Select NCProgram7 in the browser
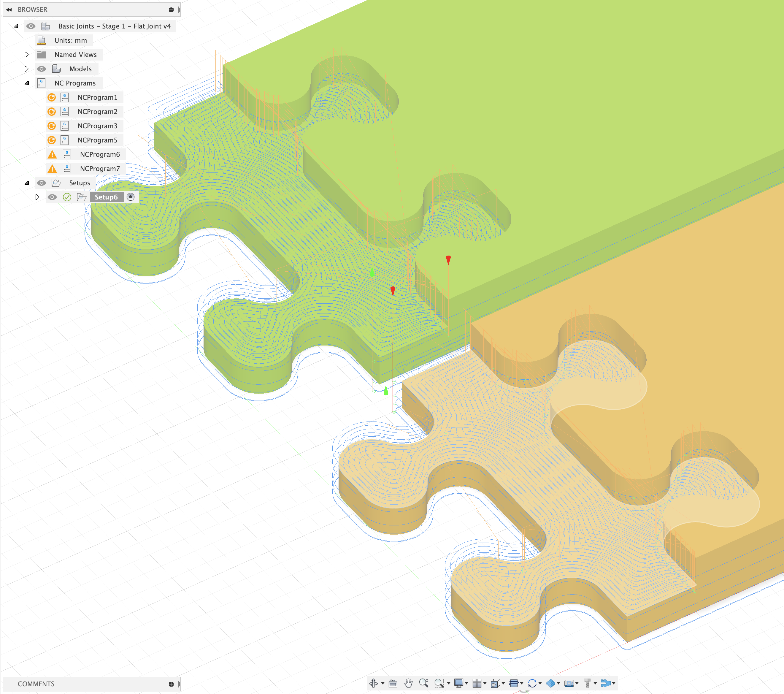Image resolution: width=784 pixels, height=694 pixels. [x=100, y=169]
